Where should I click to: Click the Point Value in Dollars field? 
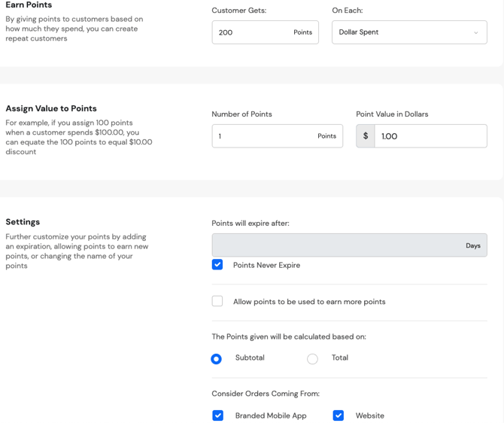430,136
